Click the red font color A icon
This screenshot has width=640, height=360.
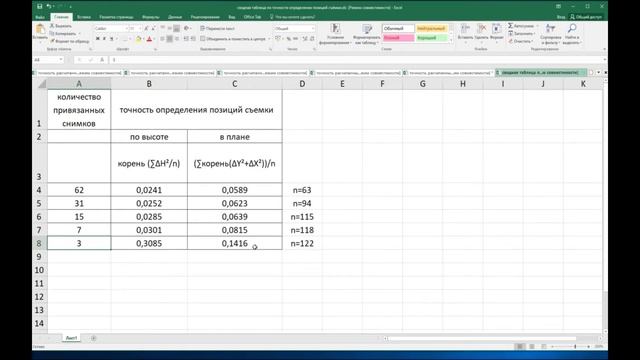coord(149,39)
